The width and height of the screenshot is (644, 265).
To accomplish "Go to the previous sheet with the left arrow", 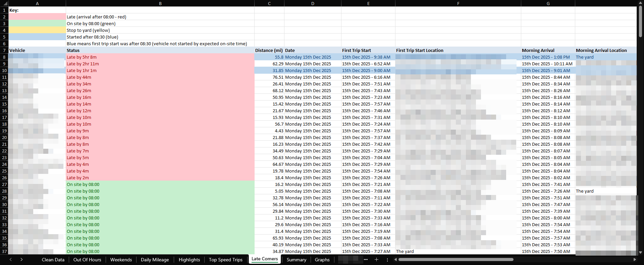I will tap(11, 260).
